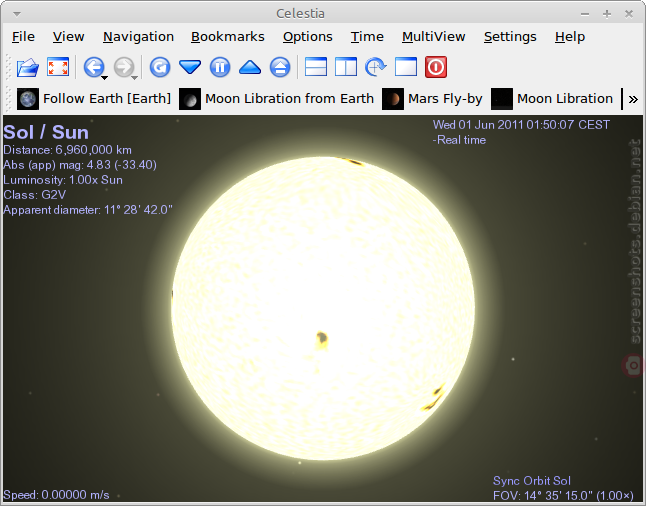This screenshot has height=506, width=646.
Task: Click 'Speed: 0.00000 m/s' text
Action: (x=56, y=494)
